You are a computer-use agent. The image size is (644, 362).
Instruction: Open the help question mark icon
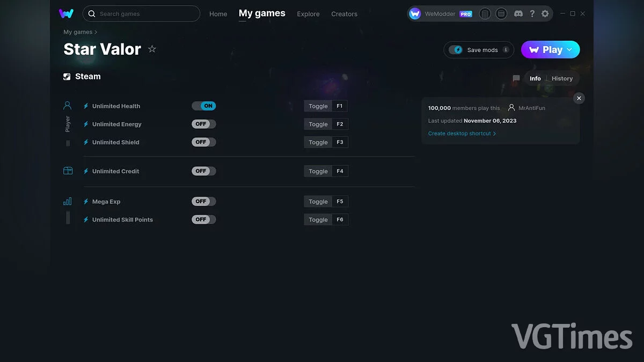pos(532,14)
